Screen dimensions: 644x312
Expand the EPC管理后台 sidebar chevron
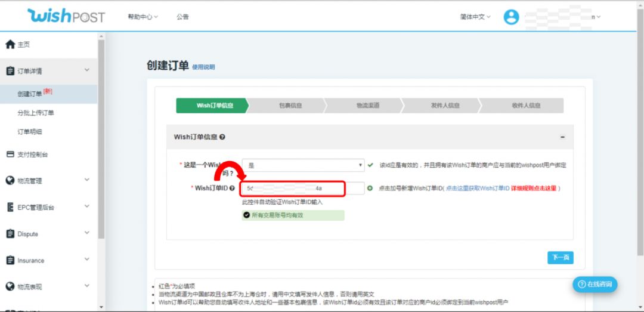tap(87, 206)
